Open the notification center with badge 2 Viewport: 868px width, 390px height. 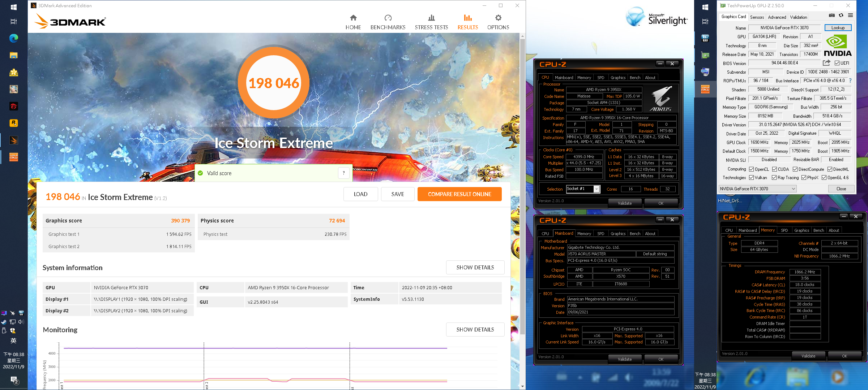pos(14,380)
